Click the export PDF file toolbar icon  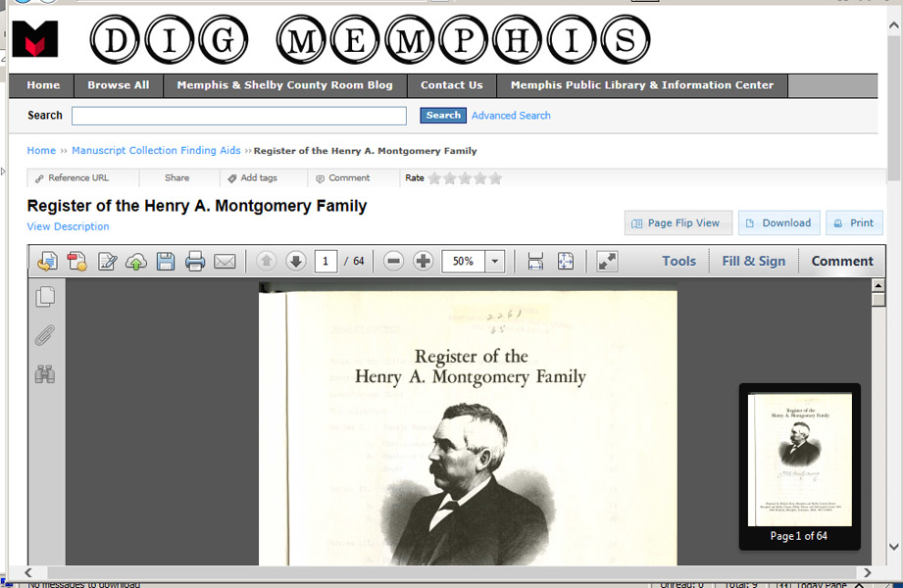47,262
